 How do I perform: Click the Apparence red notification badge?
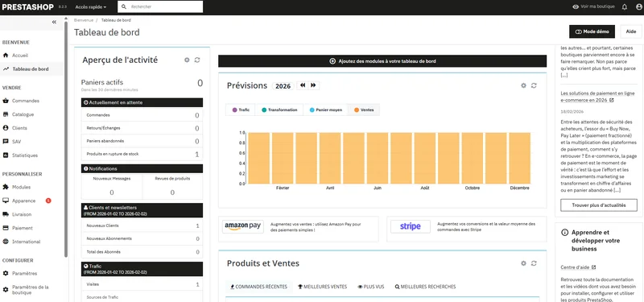pyautogui.click(x=48, y=201)
